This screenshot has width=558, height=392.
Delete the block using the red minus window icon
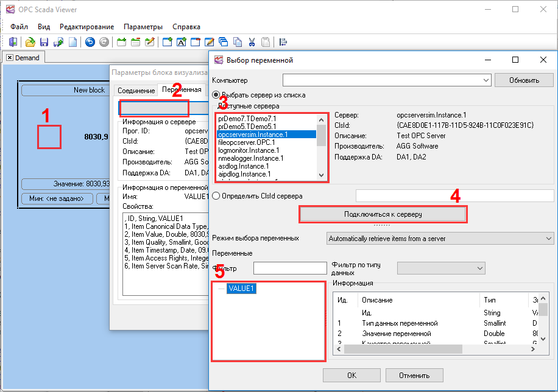tap(196, 42)
